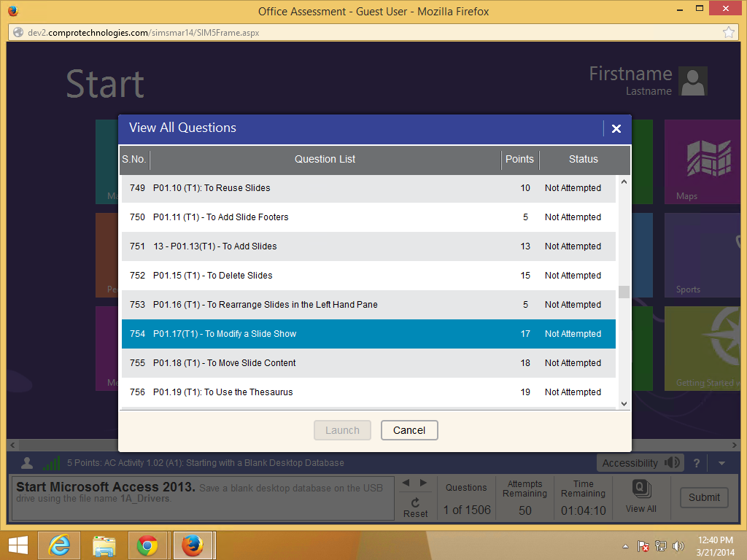Click question list scrollbar up arrow

[x=624, y=182]
